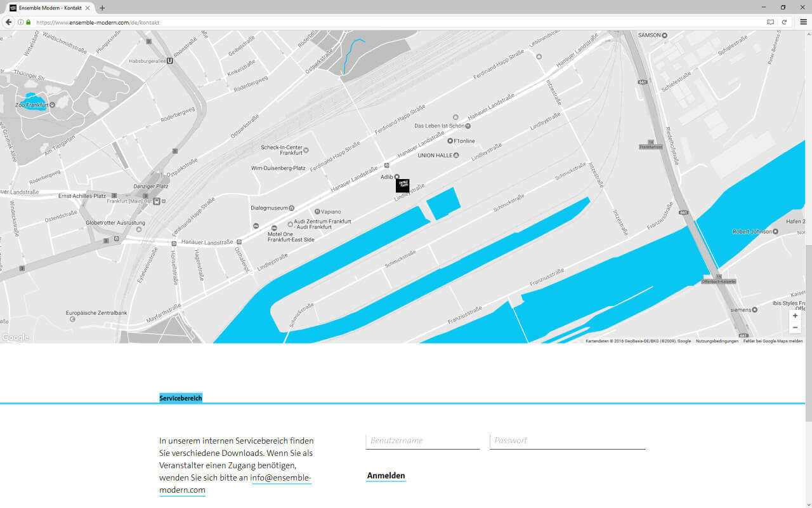Image resolution: width=812 pixels, height=508 pixels.
Task: Zoom out of the map
Action: 795,328
